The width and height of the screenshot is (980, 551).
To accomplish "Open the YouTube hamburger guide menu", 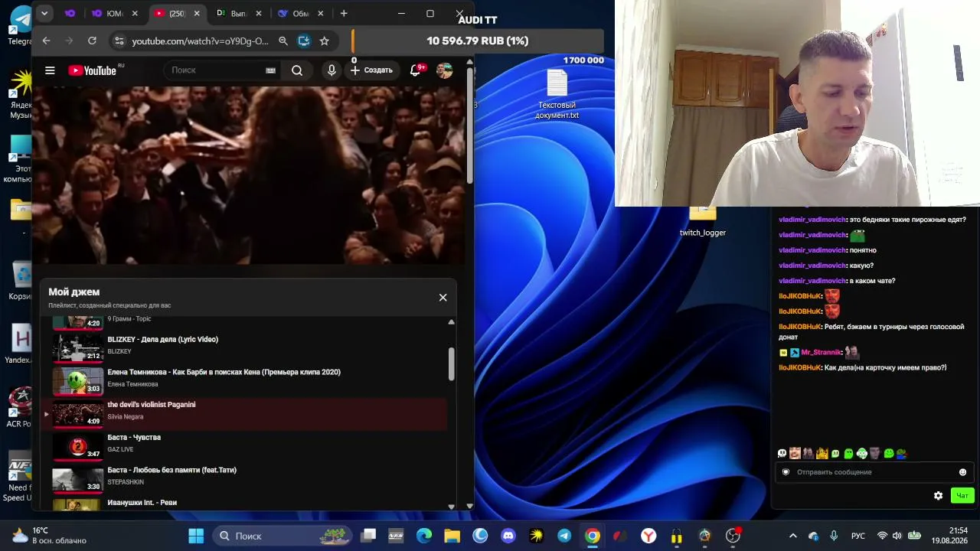I will click(x=50, y=70).
